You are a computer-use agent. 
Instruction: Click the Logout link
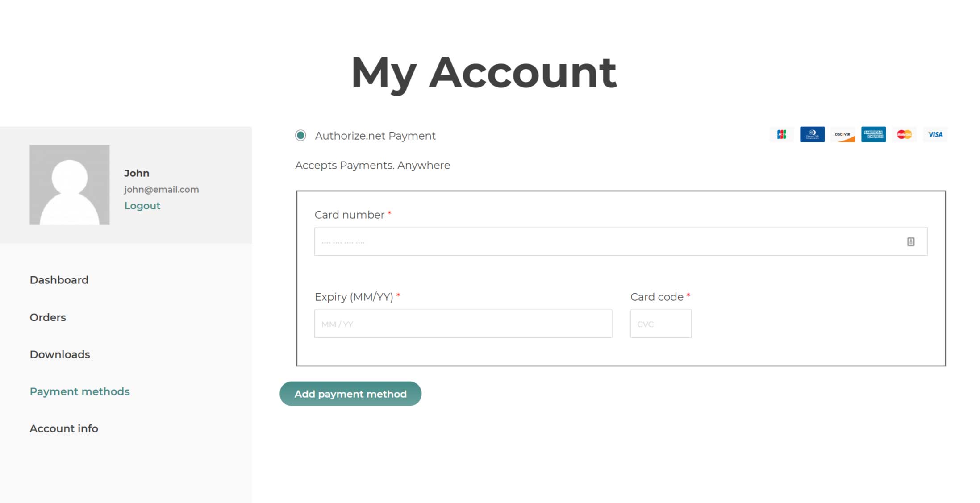coord(142,206)
